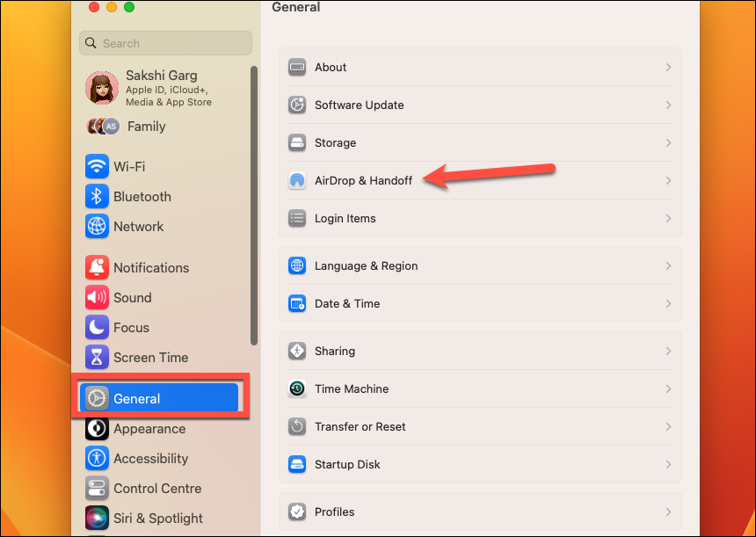Click the About row icon
The height and width of the screenshot is (537, 756).
click(x=297, y=67)
